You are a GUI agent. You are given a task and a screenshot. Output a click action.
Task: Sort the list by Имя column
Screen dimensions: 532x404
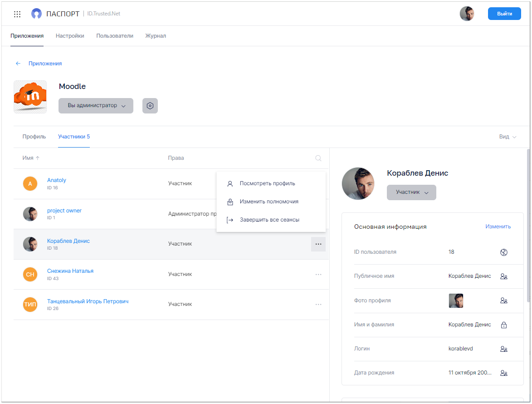(x=31, y=158)
